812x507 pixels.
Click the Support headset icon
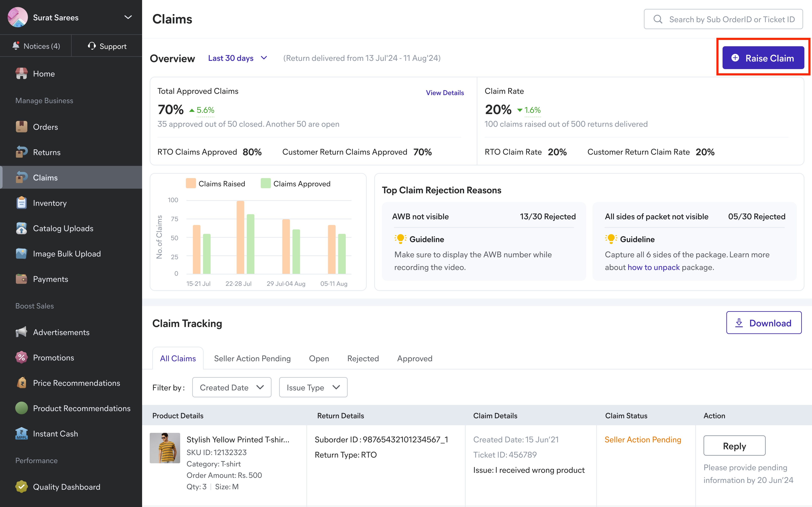click(x=92, y=46)
